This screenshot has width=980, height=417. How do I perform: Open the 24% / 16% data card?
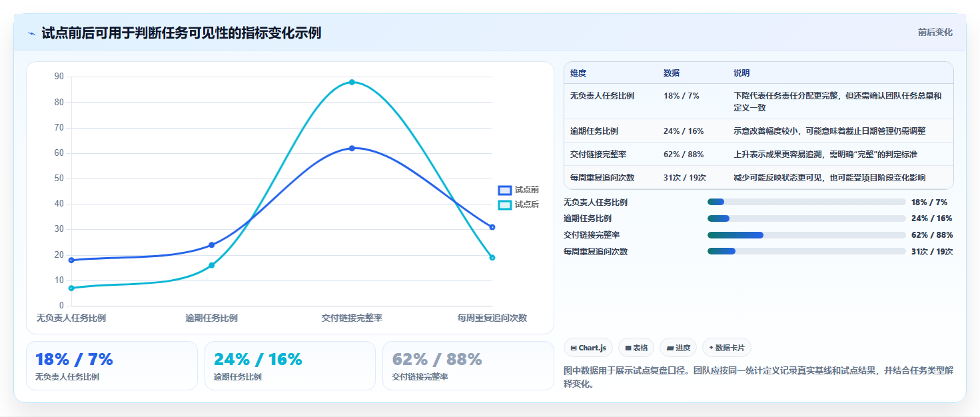click(290, 366)
